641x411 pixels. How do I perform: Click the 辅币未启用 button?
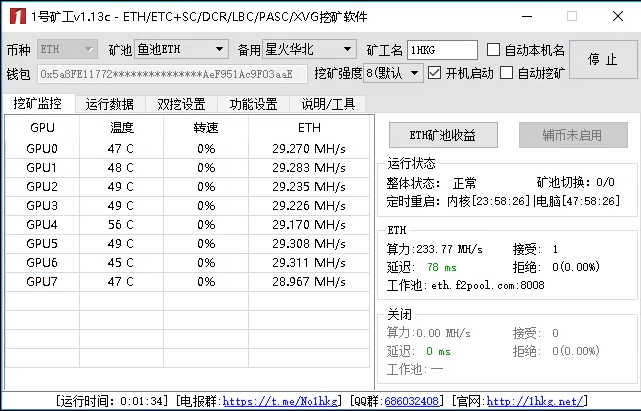(x=573, y=135)
